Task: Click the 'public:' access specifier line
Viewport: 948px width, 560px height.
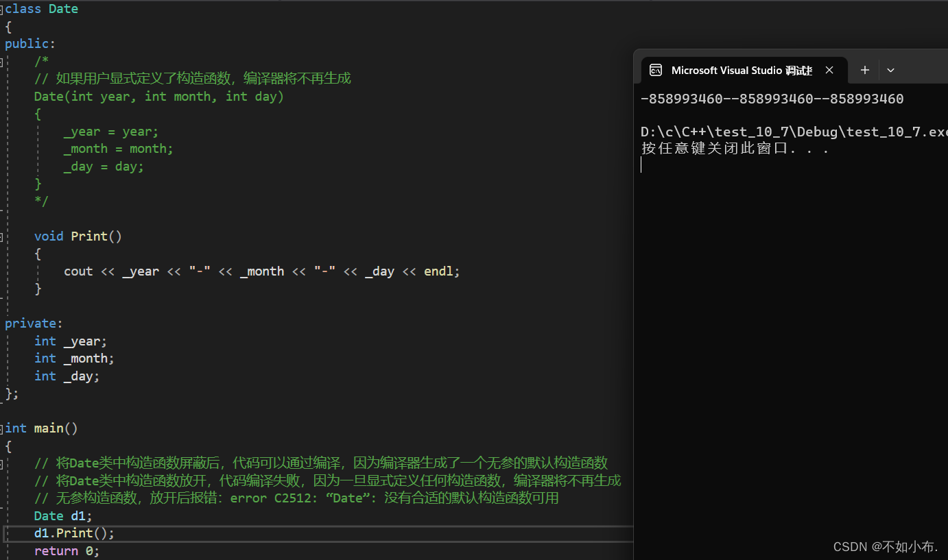Action: 30,44
